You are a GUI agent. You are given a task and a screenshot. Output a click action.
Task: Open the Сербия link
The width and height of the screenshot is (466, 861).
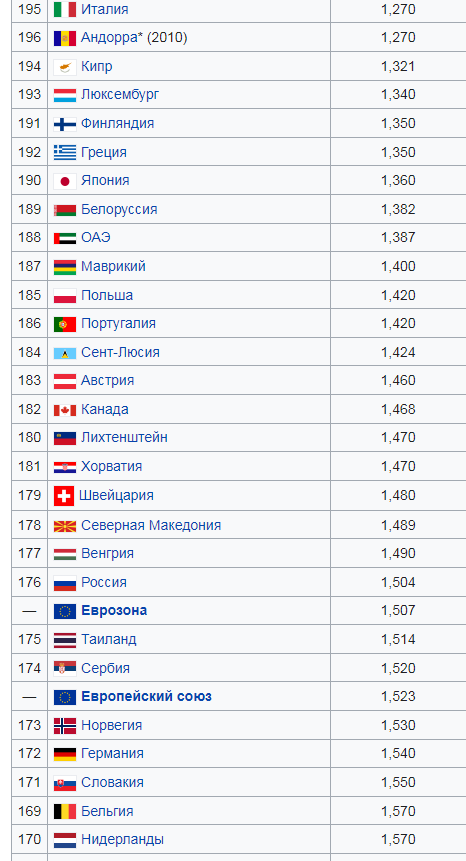tap(105, 668)
